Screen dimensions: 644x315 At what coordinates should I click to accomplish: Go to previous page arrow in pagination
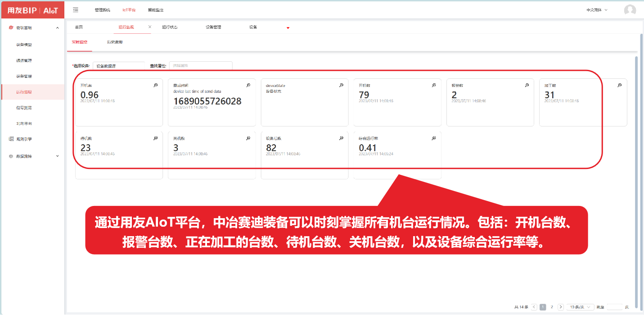534,307
